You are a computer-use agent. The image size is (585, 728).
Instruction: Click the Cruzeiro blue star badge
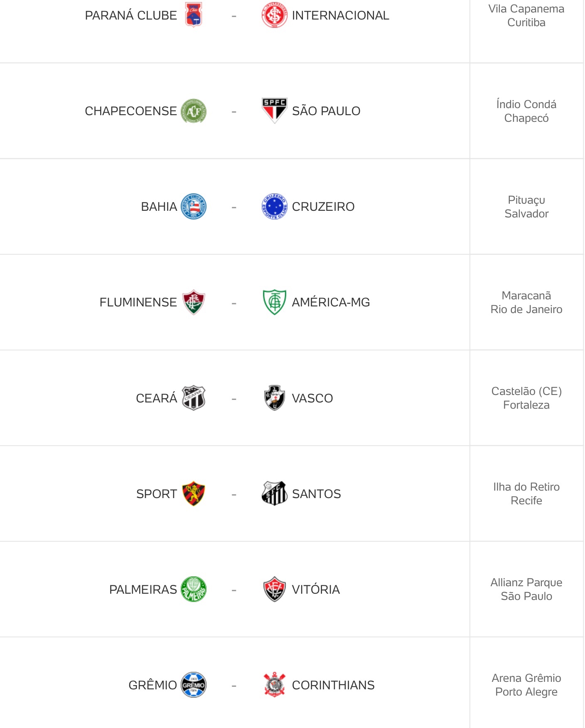coord(275,207)
